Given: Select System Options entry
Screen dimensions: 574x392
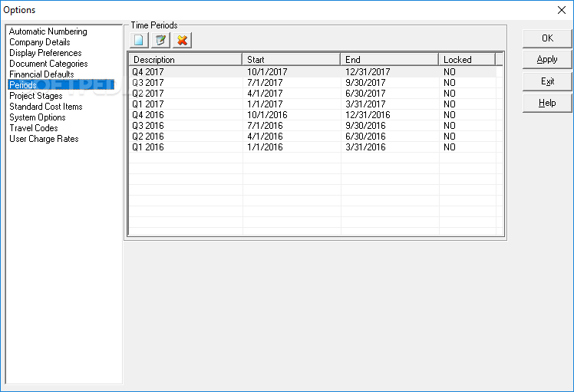Looking at the screenshot, I should (x=38, y=117).
